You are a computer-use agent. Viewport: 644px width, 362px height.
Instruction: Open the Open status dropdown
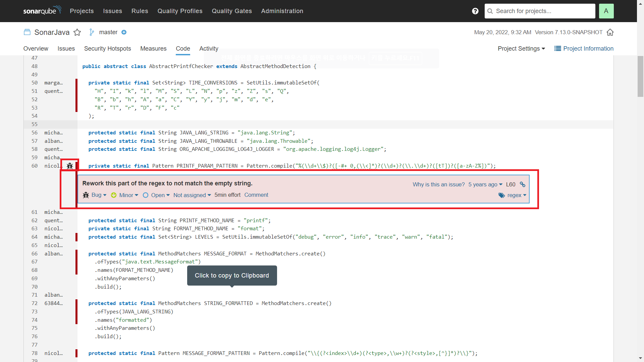pyautogui.click(x=156, y=195)
